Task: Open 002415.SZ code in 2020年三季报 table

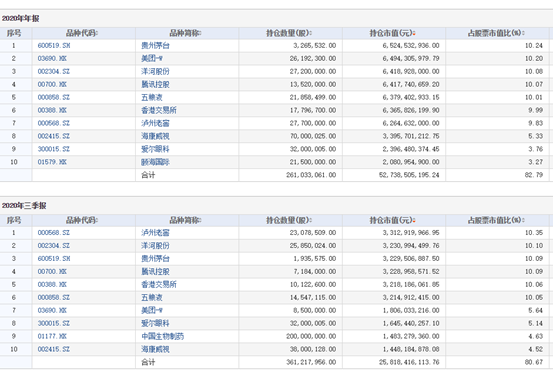Action: 54,349
